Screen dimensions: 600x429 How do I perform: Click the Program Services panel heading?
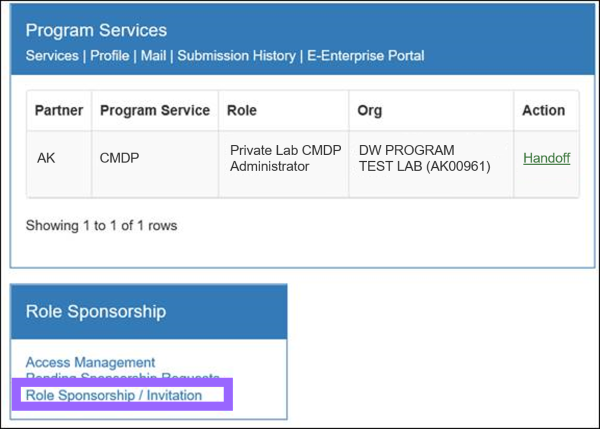pos(96,30)
